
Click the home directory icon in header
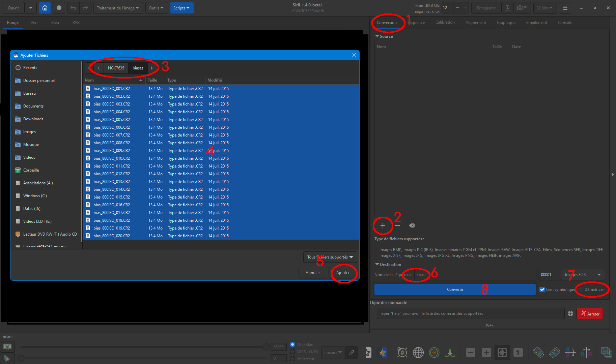(45, 8)
